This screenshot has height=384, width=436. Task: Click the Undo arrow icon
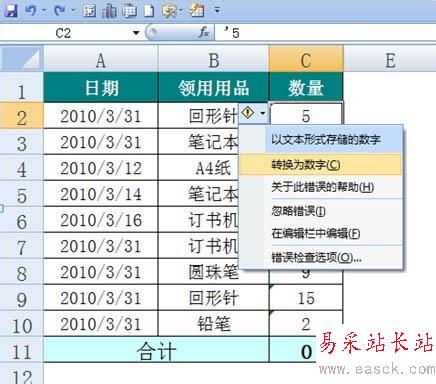coord(31,10)
